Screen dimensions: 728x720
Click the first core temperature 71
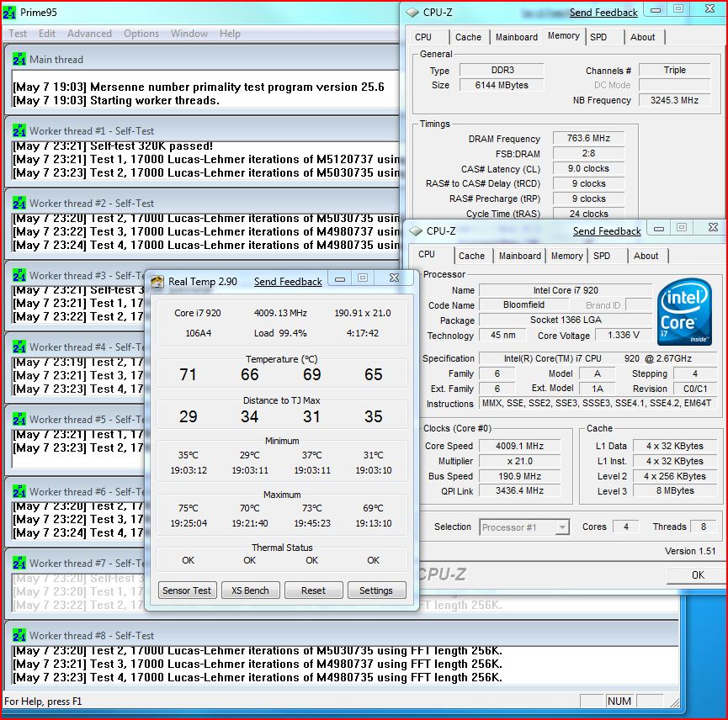point(188,374)
